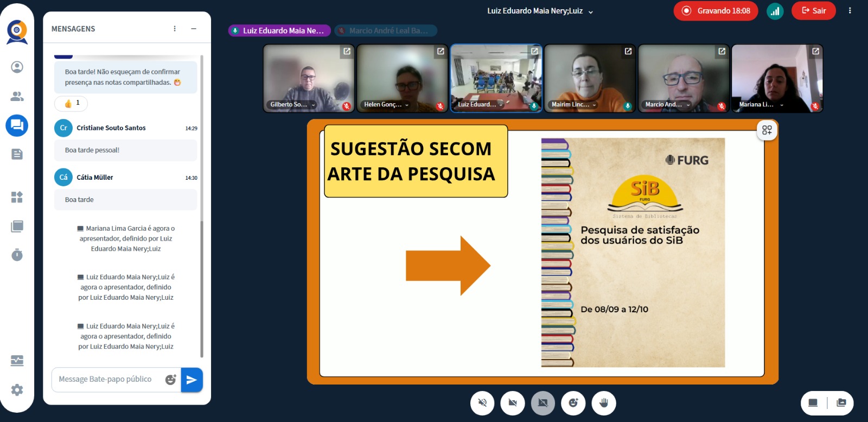Open chat options three-dot menu
This screenshot has width=868, height=422.
click(x=175, y=29)
